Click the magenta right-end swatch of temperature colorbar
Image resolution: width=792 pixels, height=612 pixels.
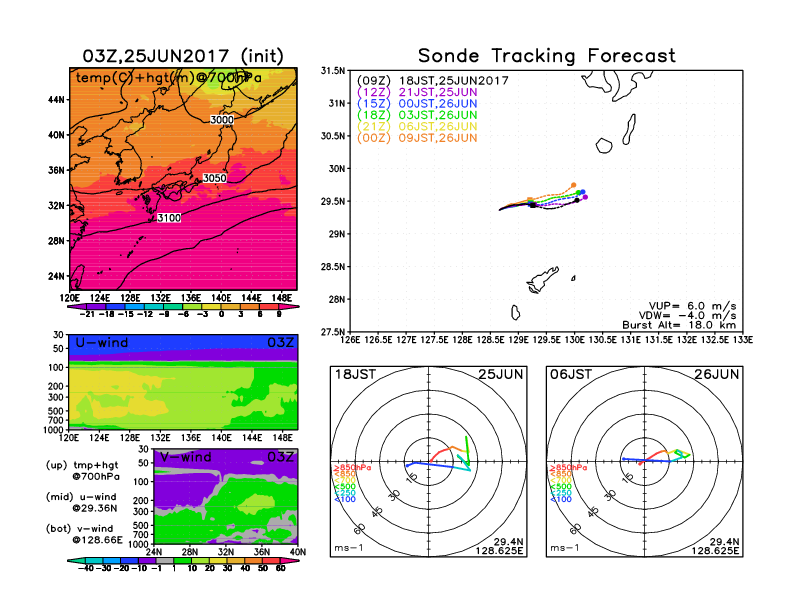[288, 307]
